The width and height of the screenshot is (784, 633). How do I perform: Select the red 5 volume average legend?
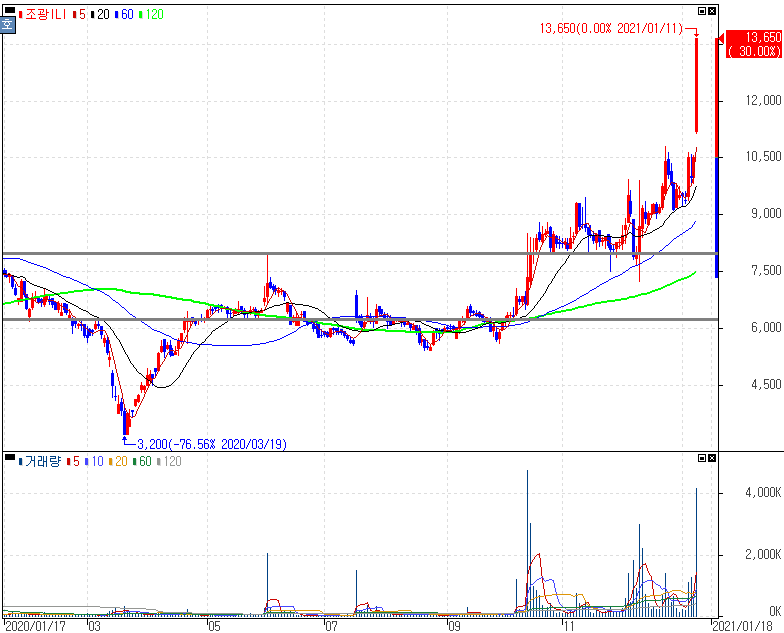(74, 462)
